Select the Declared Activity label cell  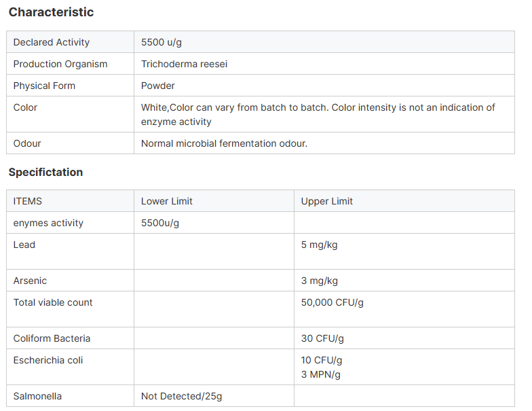click(52, 42)
